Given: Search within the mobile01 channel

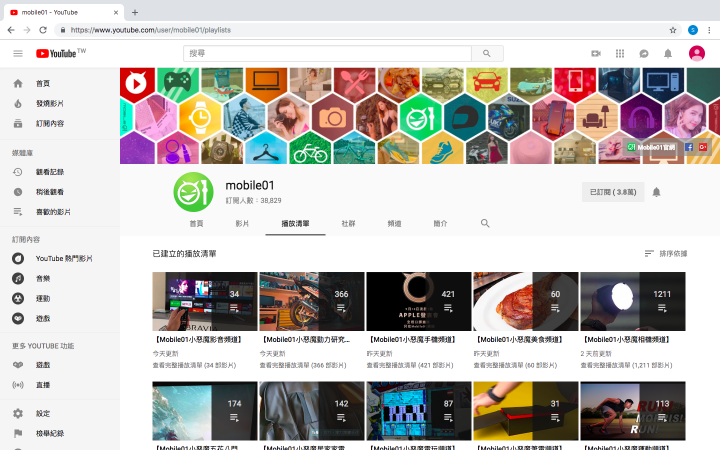Looking at the screenshot, I should coord(485,223).
